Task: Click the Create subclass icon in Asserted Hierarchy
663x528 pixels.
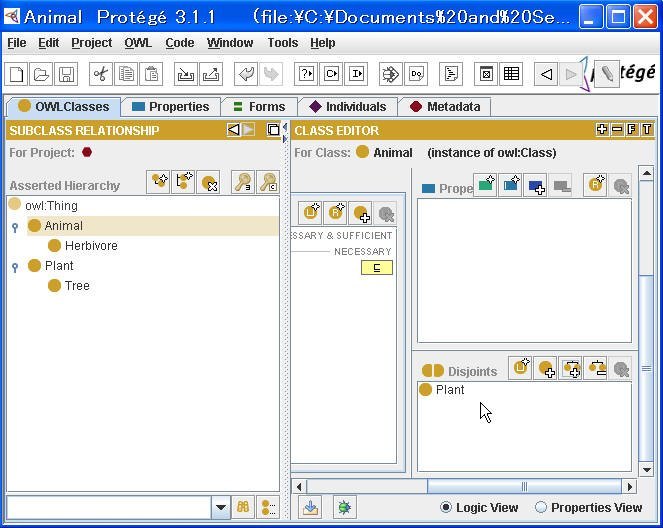Action: tap(158, 182)
